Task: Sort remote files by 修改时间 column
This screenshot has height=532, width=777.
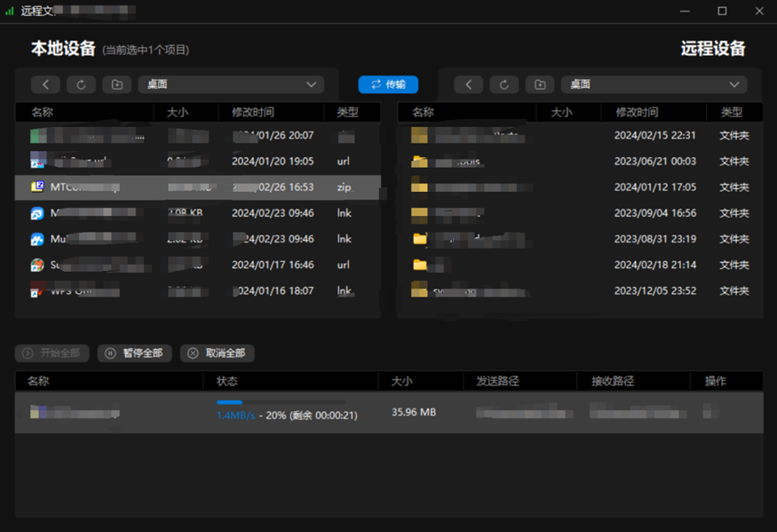Action: pyautogui.click(x=637, y=113)
